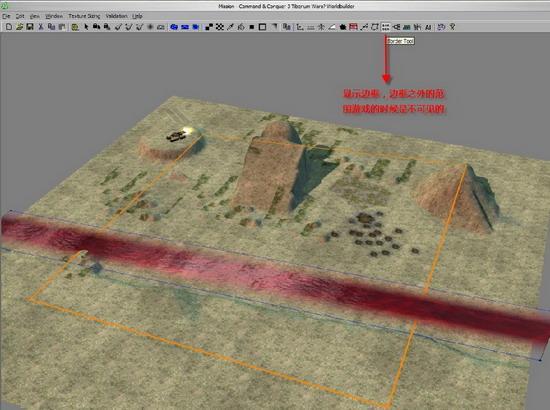Click the gray ramp gradient icon
Screen dimensions: 550x410
274,27
